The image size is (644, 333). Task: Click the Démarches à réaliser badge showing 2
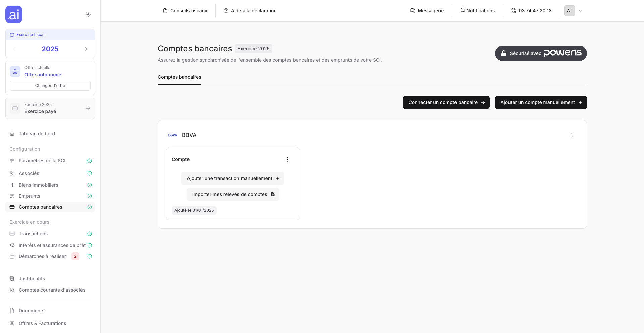tap(75, 256)
